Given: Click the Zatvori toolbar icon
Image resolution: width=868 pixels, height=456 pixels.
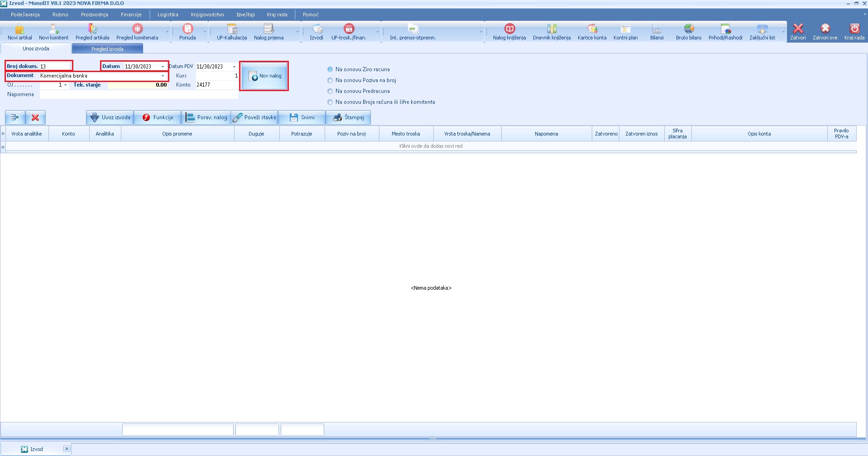Looking at the screenshot, I should pos(798,32).
